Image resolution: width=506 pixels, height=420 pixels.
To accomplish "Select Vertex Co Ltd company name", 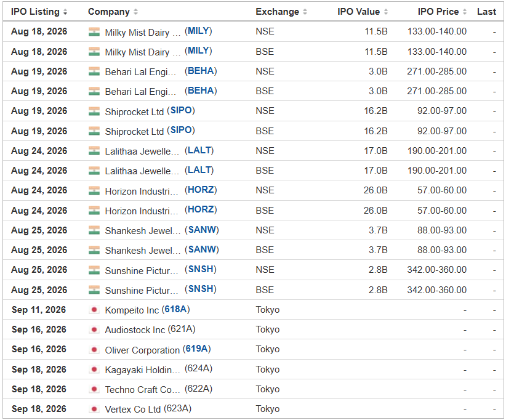I will [132, 410].
